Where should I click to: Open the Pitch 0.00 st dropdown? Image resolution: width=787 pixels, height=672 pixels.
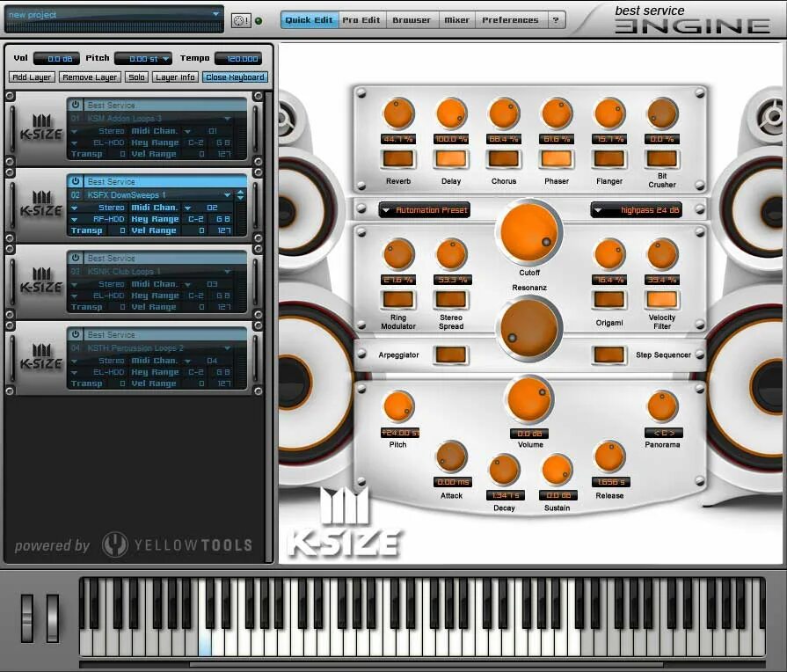143,59
